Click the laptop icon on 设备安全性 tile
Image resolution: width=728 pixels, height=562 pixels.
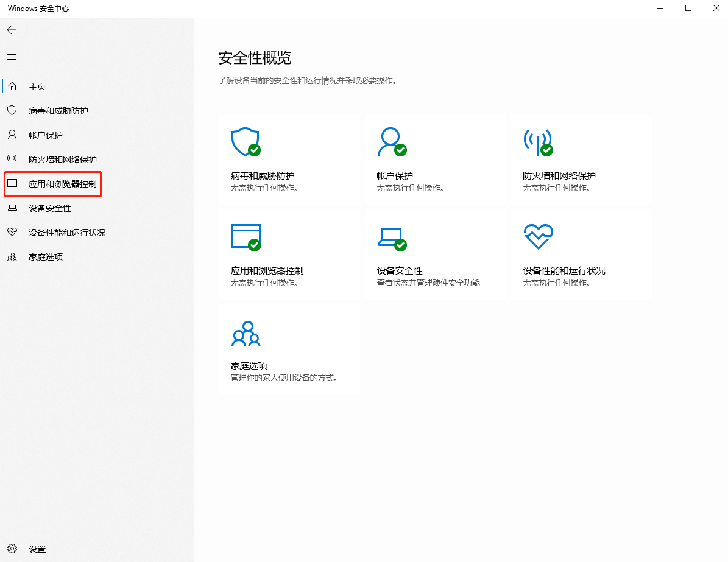tap(392, 236)
